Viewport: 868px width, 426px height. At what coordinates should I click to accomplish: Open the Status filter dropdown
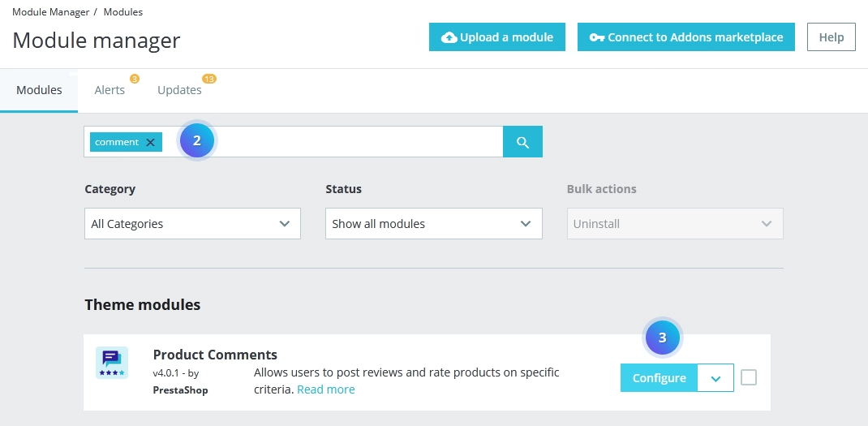tap(433, 224)
